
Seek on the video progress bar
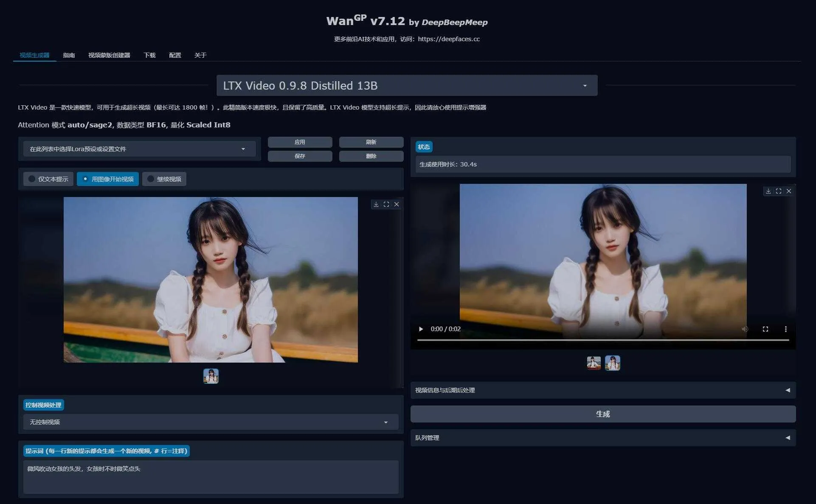click(603, 340)
